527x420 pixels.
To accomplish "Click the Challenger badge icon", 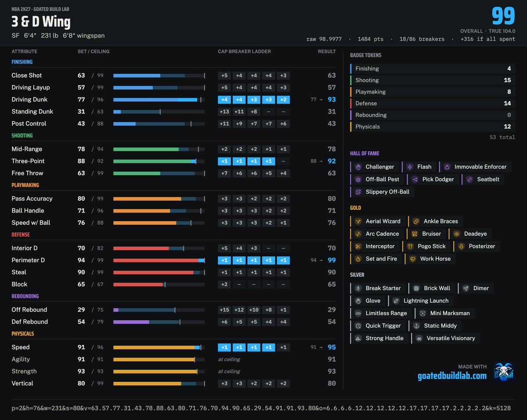I will [358, 167].
